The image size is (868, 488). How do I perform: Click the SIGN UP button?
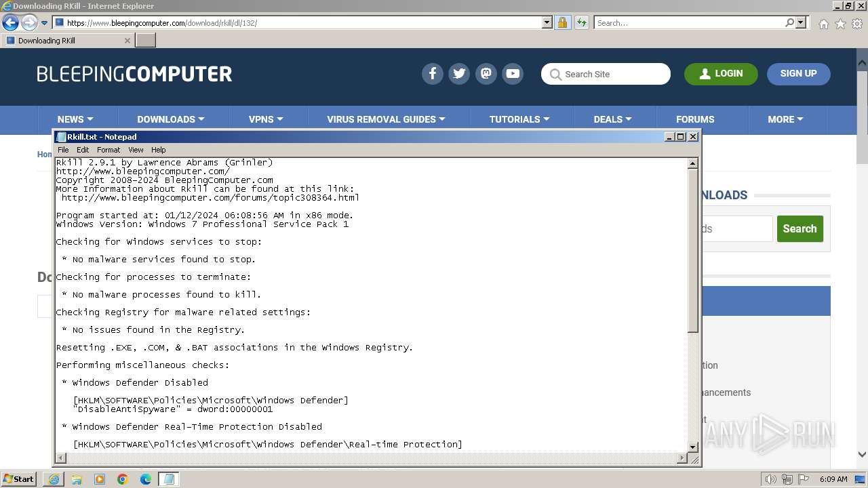click(x=798, y=74)
